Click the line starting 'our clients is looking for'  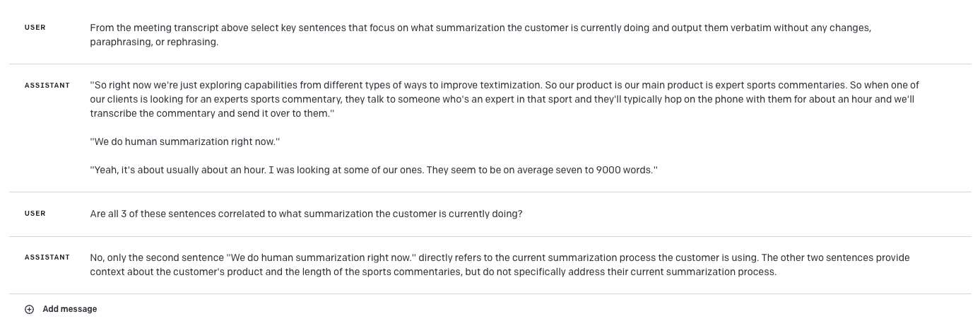(502, 100)
